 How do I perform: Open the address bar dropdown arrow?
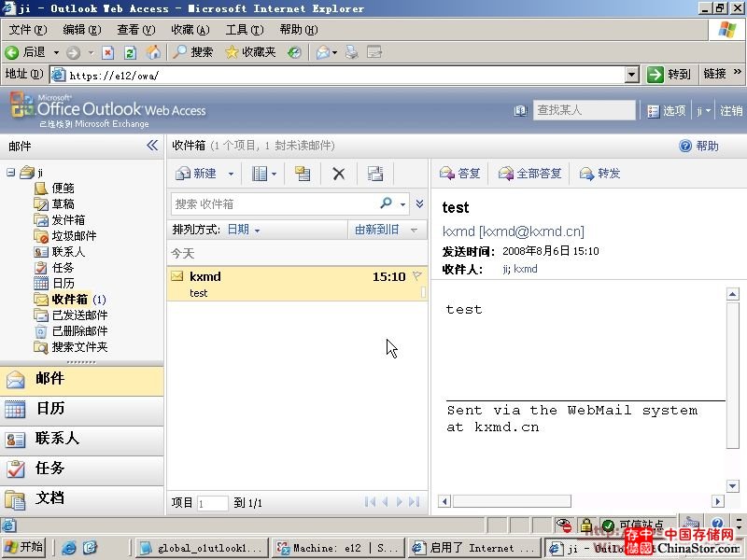pyautogui.click(x=632, y=75)
